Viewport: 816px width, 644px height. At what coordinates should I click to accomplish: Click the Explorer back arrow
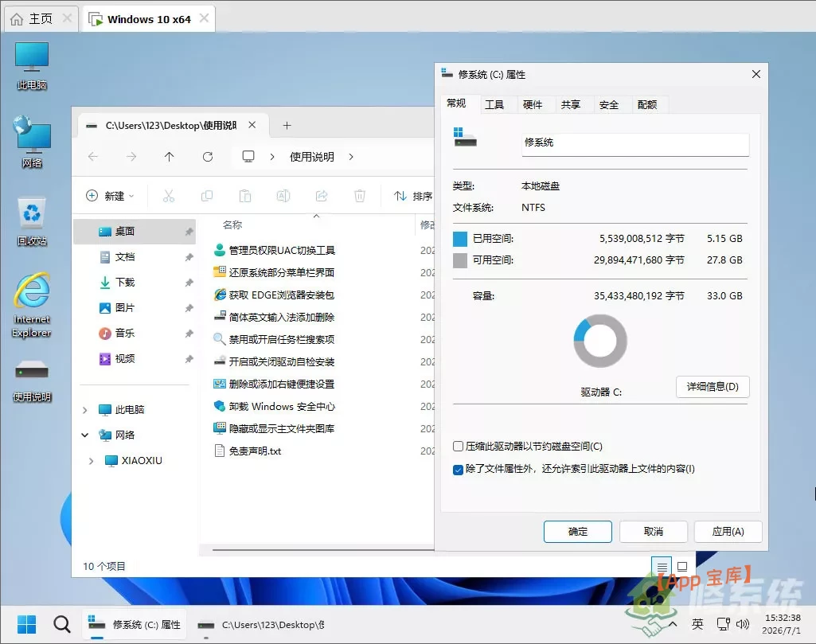pyautogui.click(x=93, y=157)
